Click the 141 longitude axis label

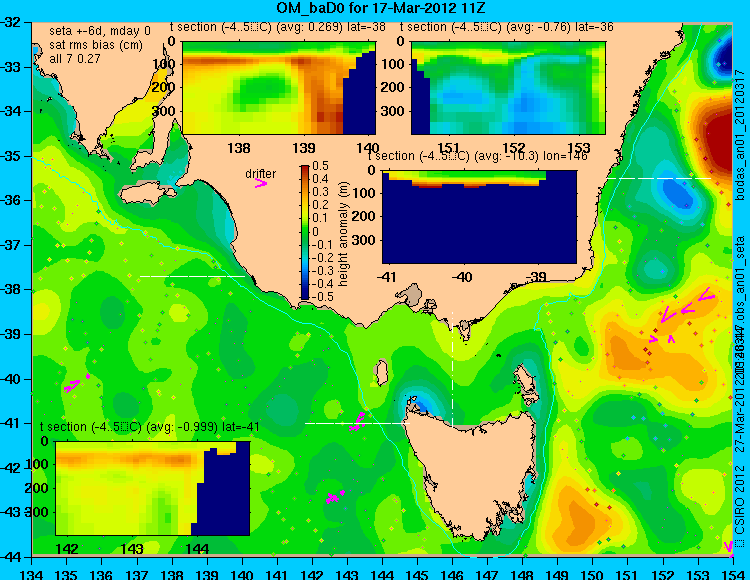click(x=277, y=574)
